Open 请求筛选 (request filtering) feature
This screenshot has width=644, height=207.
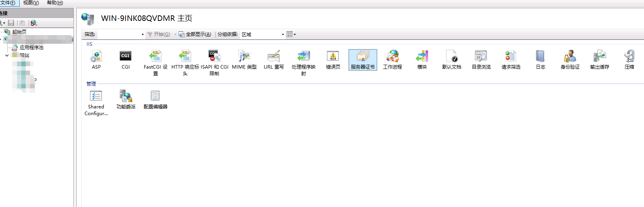coord(511,60)
